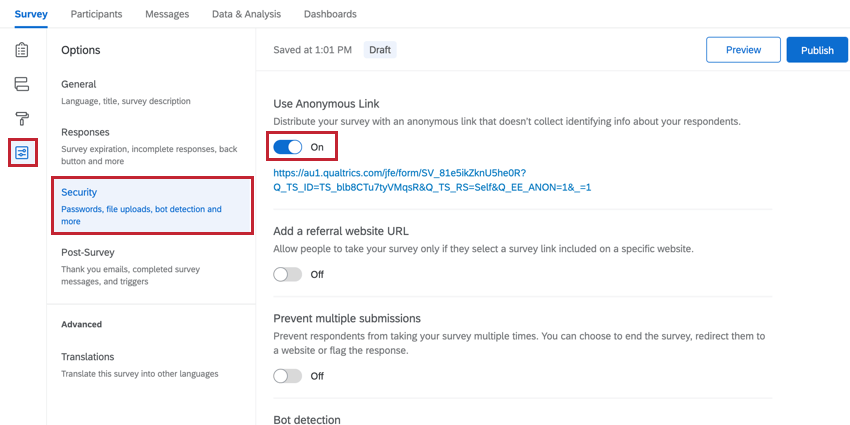Go to the Dashboards tab
The height and width of the screenshot is (425, 850).
click(330, 14)
